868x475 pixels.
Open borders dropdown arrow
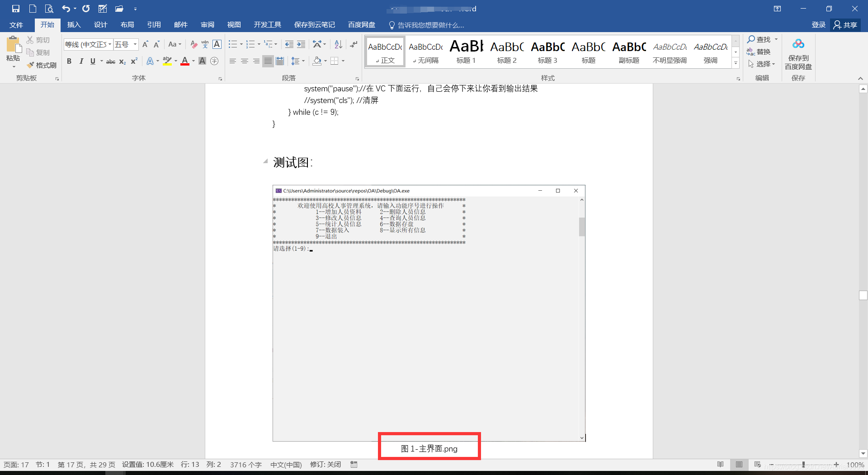(343, 61)
